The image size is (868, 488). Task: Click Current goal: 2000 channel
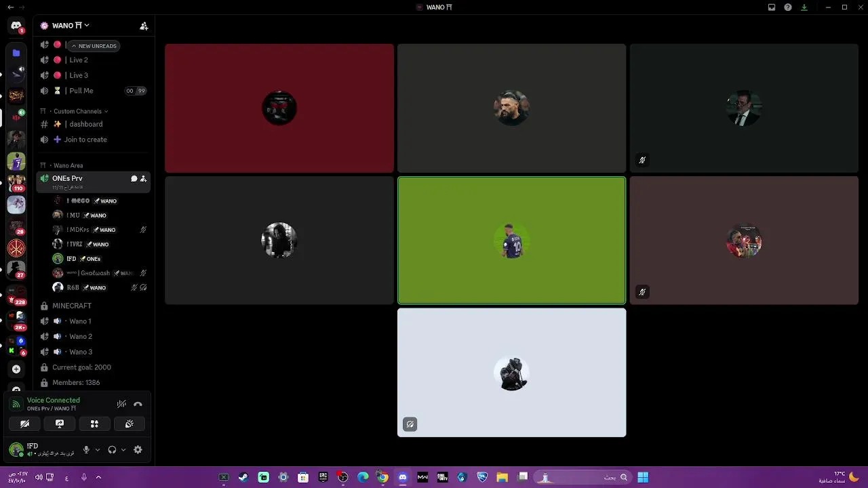pos(94,367)
